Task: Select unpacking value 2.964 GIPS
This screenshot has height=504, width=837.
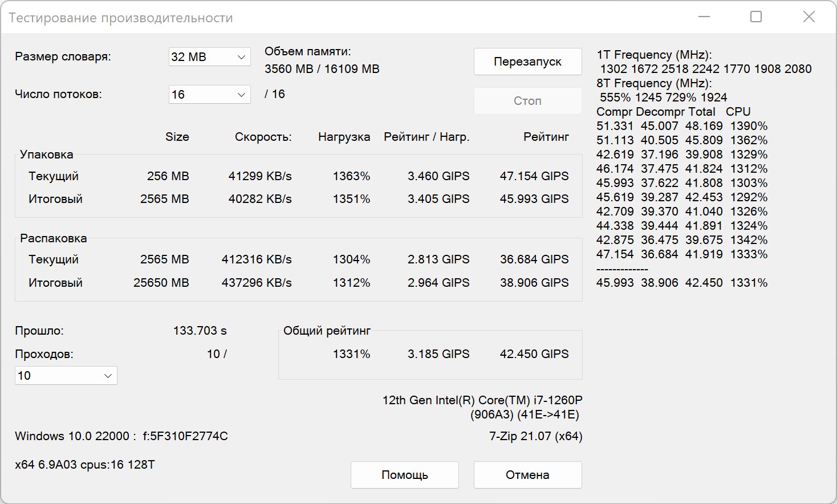Action: click(438, 283)
